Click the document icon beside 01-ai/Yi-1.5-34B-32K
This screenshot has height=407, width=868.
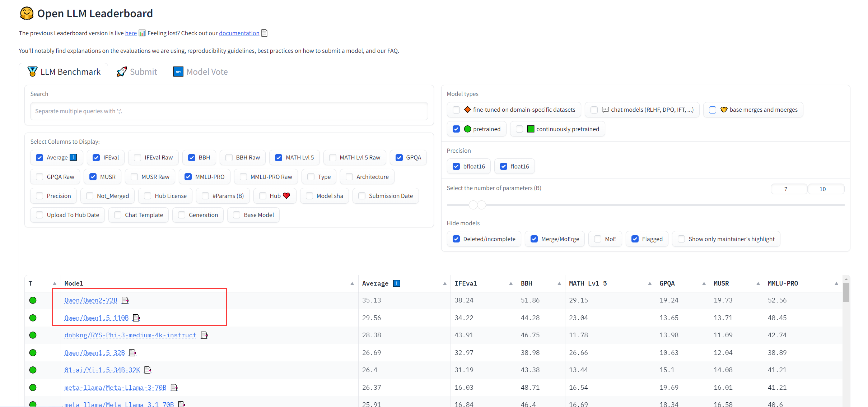pos(148,370)
